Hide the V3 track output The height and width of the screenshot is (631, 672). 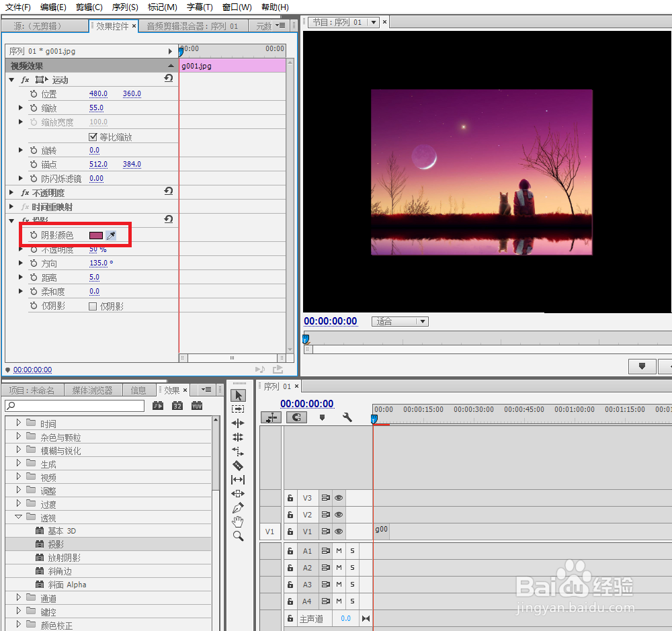(339, 498)
